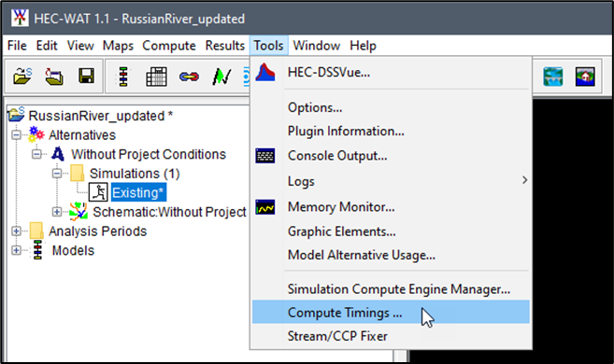Image resolution: width=614 pixels, height=364 pixels.
Task: Select Without Project Conditions tree label
Action: tap(149, 154)
